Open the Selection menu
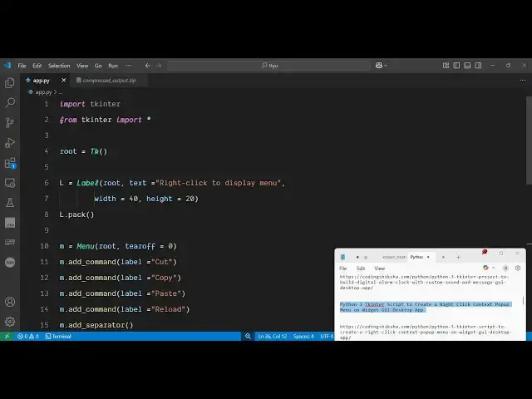Image resolution: width=532 pixels, height=399 pixels. pos(59,66)
